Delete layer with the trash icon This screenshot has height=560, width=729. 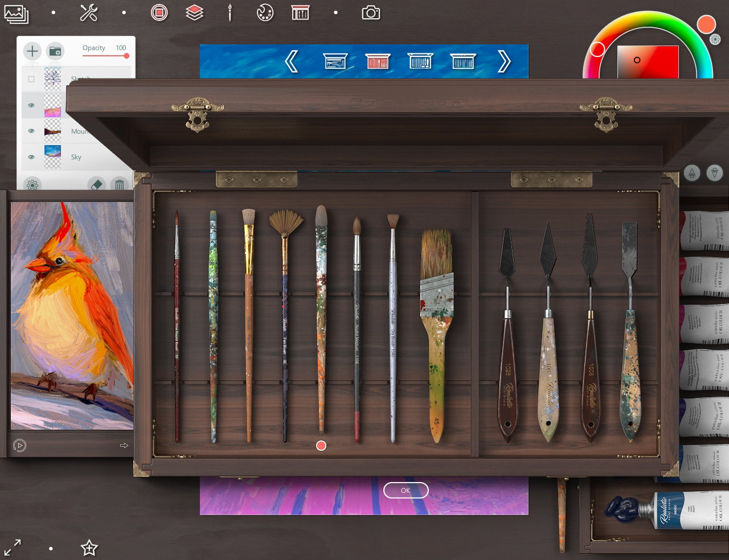pos(119,184)
